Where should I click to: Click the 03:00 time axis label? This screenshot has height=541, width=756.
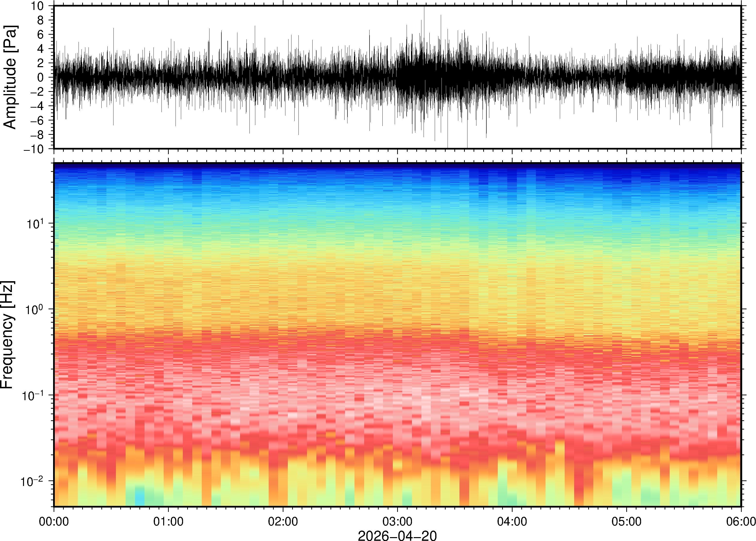(x=397, y=521)
